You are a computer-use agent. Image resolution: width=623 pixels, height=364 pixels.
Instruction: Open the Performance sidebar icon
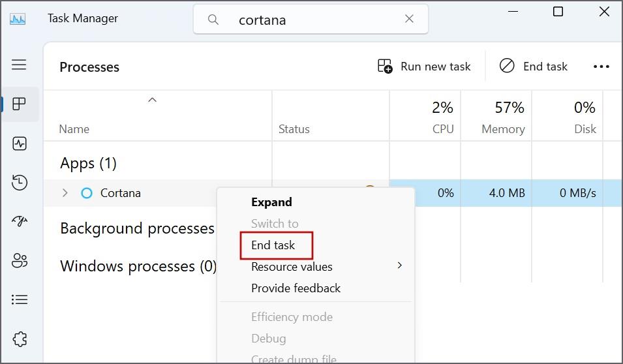(20, 144)
